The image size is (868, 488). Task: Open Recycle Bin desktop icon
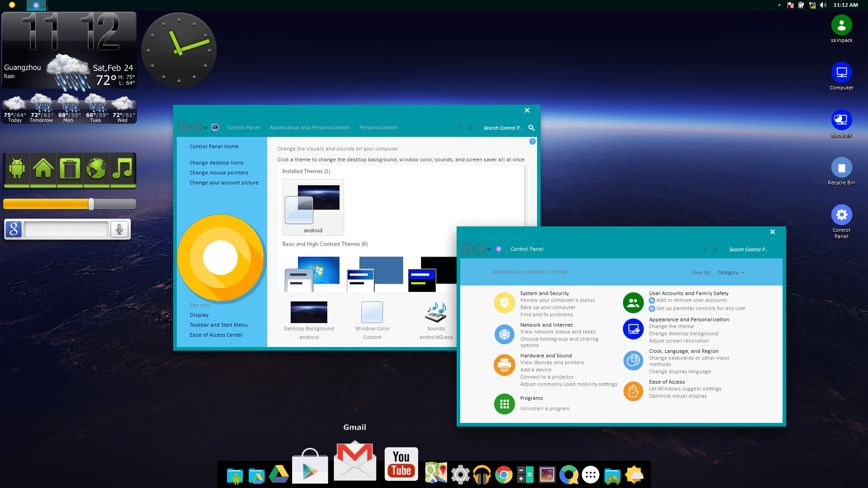pos(841,168)
